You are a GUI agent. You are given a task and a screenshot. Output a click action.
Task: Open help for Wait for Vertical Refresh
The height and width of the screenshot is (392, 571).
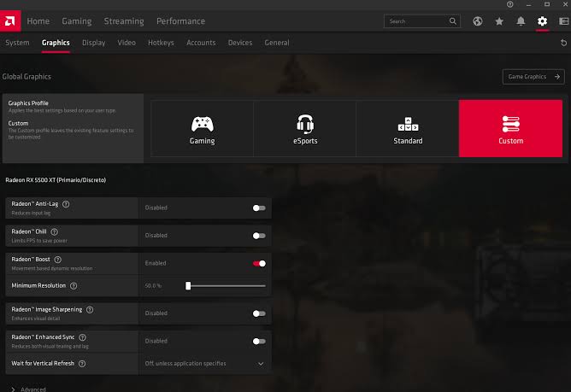click(x=82, y=364)
